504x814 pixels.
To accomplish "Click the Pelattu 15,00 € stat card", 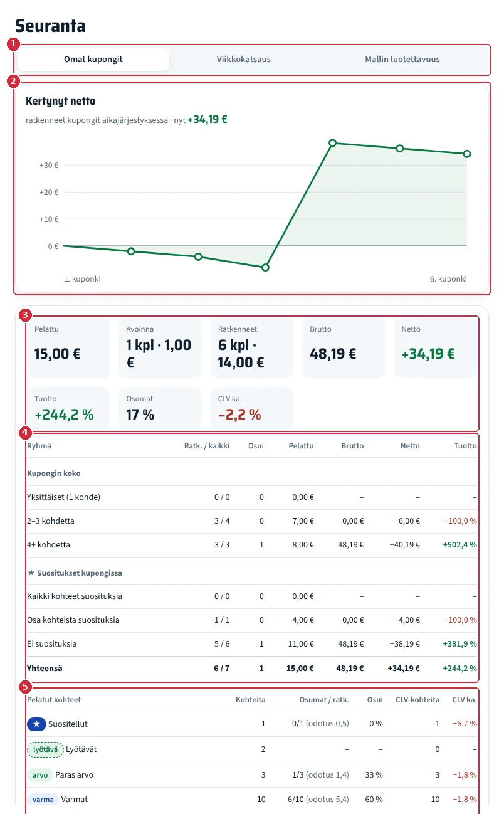I will click(x=68, y=347).
